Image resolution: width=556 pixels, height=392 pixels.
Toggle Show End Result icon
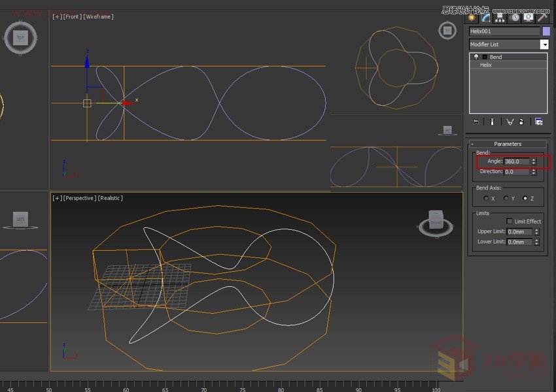(x=491, y=122)
